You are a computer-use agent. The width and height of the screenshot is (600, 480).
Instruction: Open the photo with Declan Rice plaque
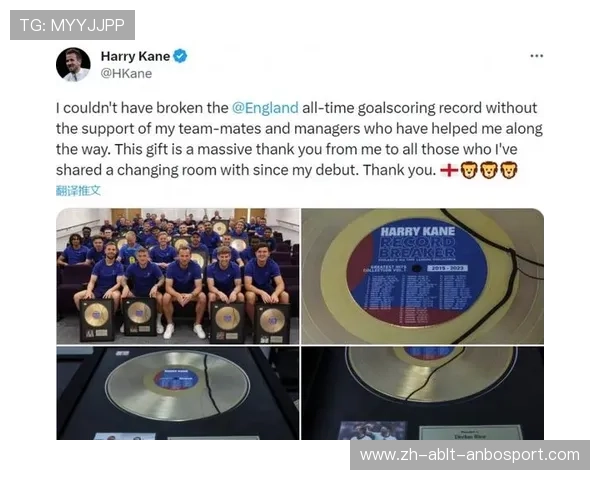click(x=422, y=393)
